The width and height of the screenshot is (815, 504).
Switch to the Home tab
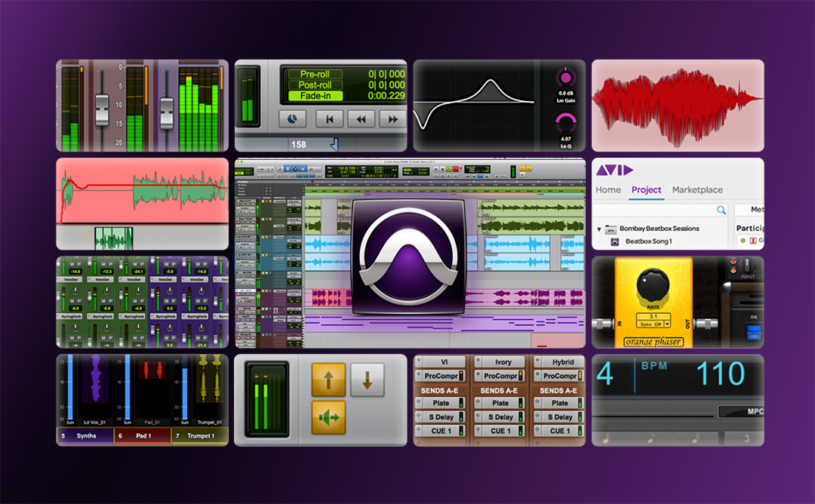(x=607, y=190)
